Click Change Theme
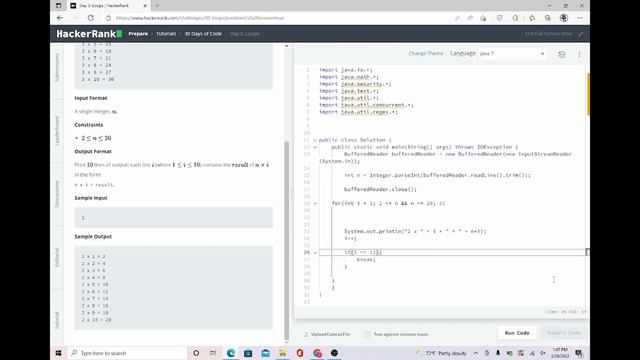 426,53
